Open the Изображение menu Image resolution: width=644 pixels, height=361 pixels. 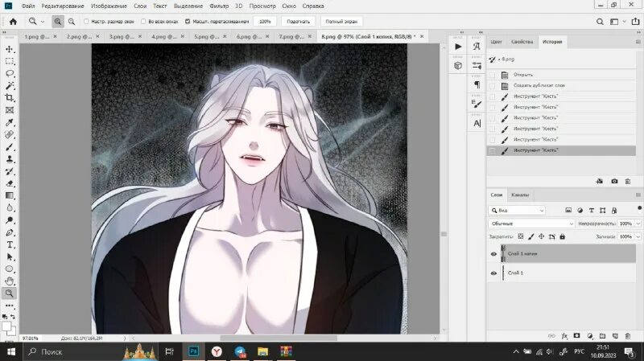pos(109,6)
